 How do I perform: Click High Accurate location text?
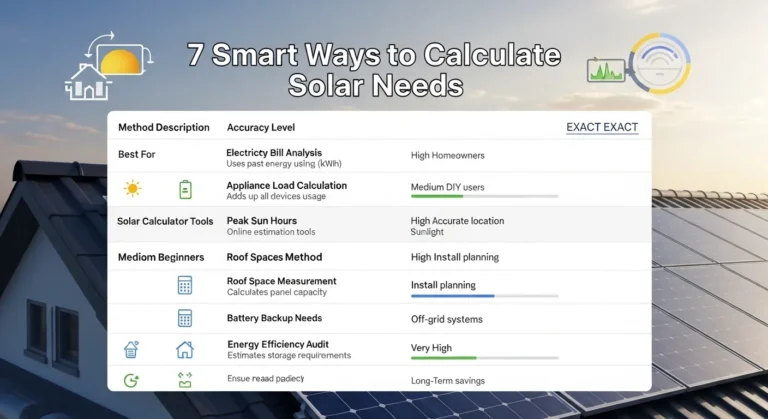(x=457, y=221)
